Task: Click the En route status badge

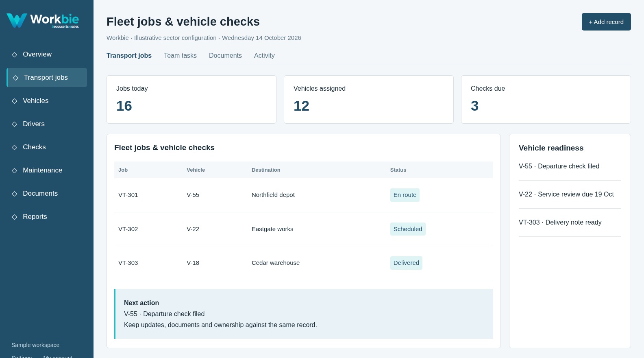Action: coord(405,195)
